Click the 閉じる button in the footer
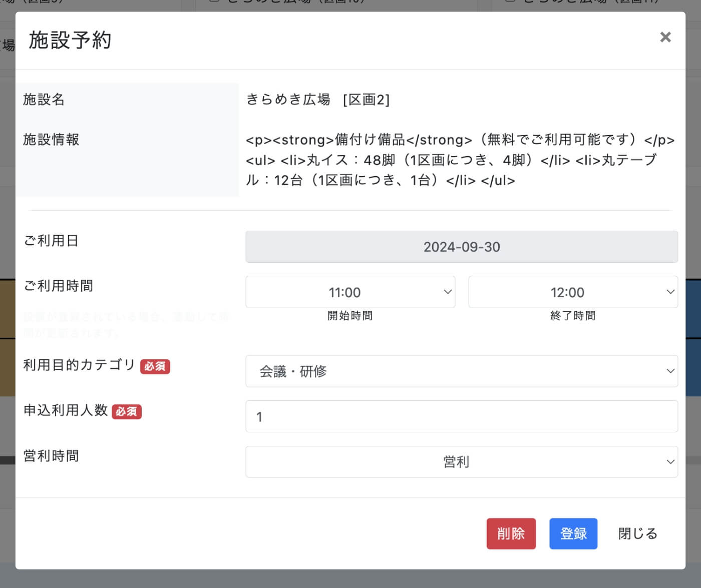This screenshot has height=588, width=701. pyautogui.click(x=637, y=533)
